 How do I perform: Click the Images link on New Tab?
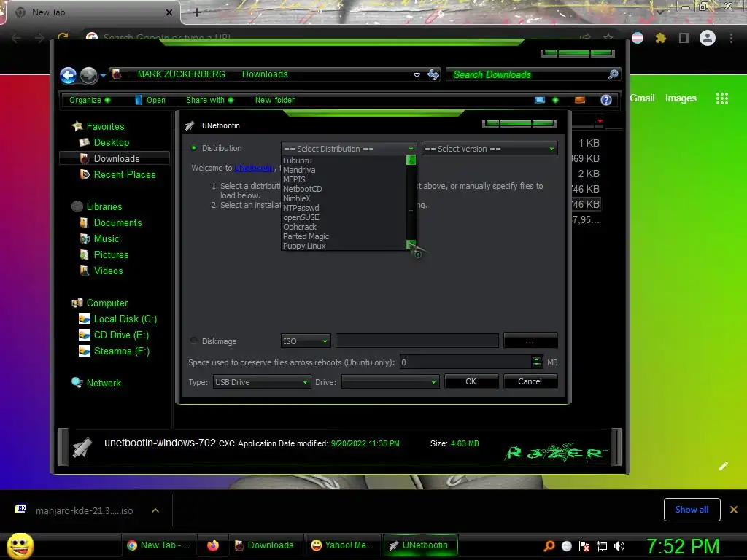[681, 98]
